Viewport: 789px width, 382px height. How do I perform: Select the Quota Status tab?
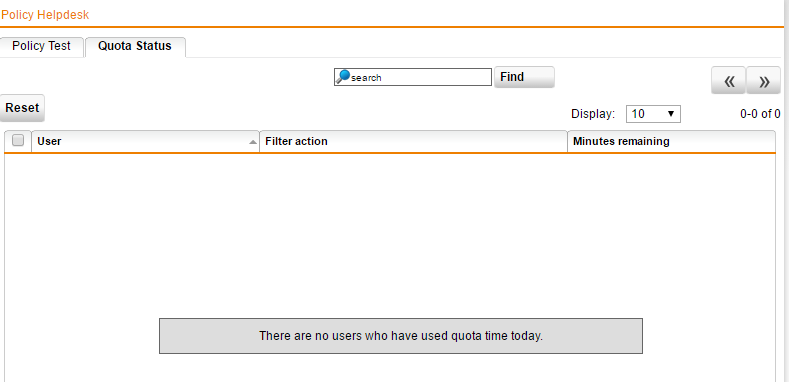coord(135,46)
